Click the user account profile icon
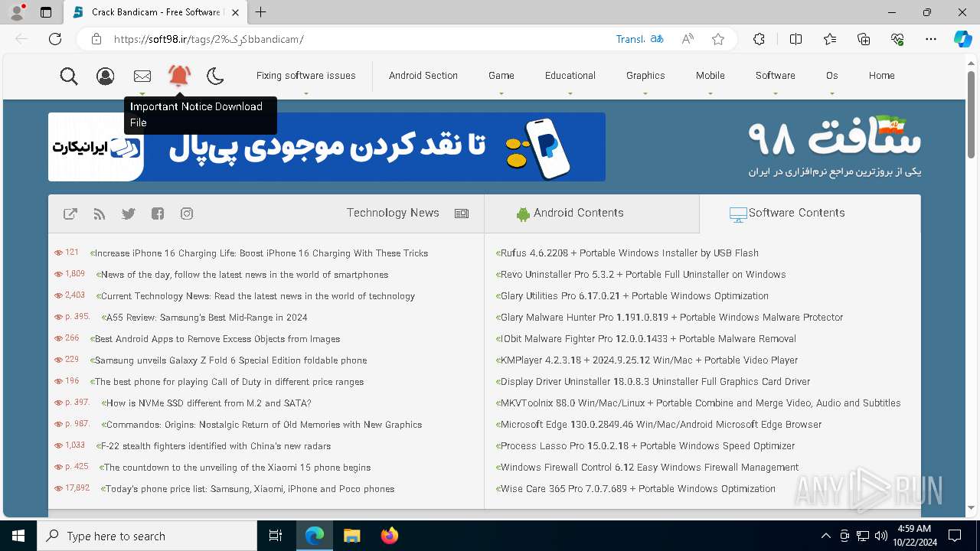This screenshot has height=551, width=980. tap(106, 76)
